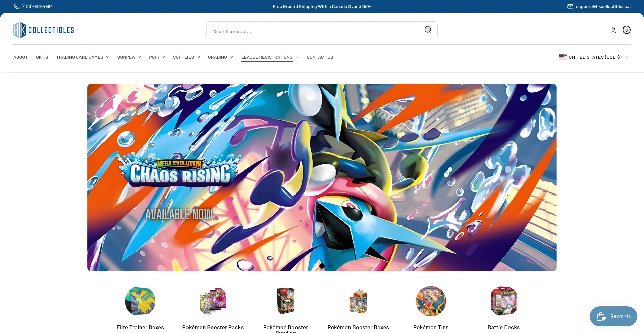Open the Pokémon Tins category image
644x333 pixels.
point(431,301)
